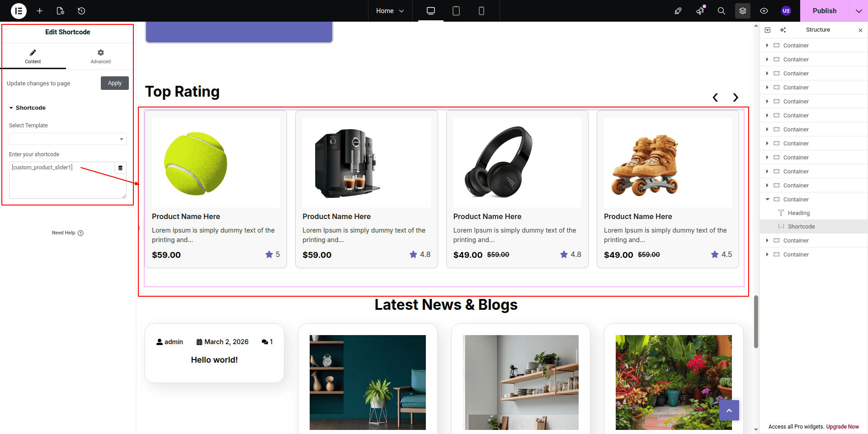
Task: Open the Finder search icon
Action: 722,11
